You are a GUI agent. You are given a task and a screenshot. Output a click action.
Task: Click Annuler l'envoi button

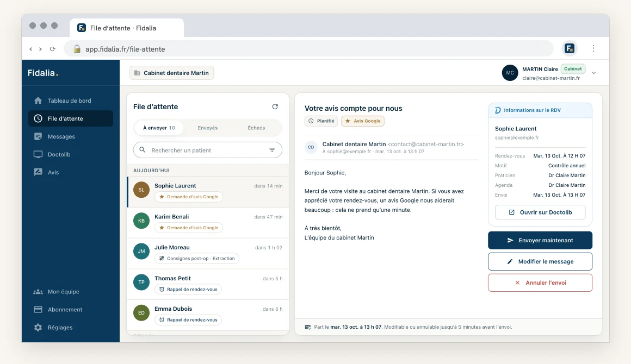pos(540,283)
